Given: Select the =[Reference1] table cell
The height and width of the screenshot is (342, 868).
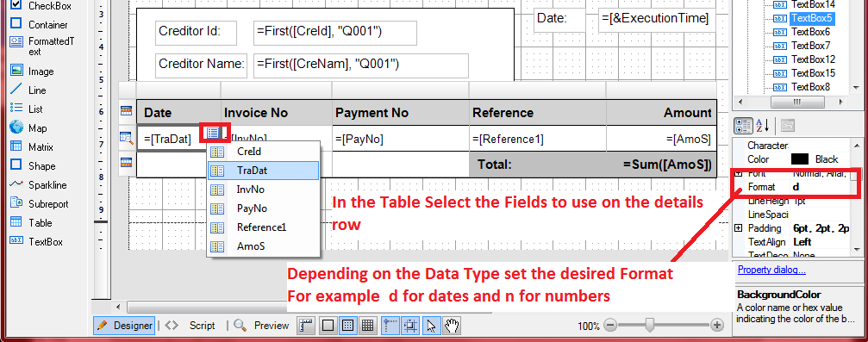Looking at the screenshot, I should 537,140.
